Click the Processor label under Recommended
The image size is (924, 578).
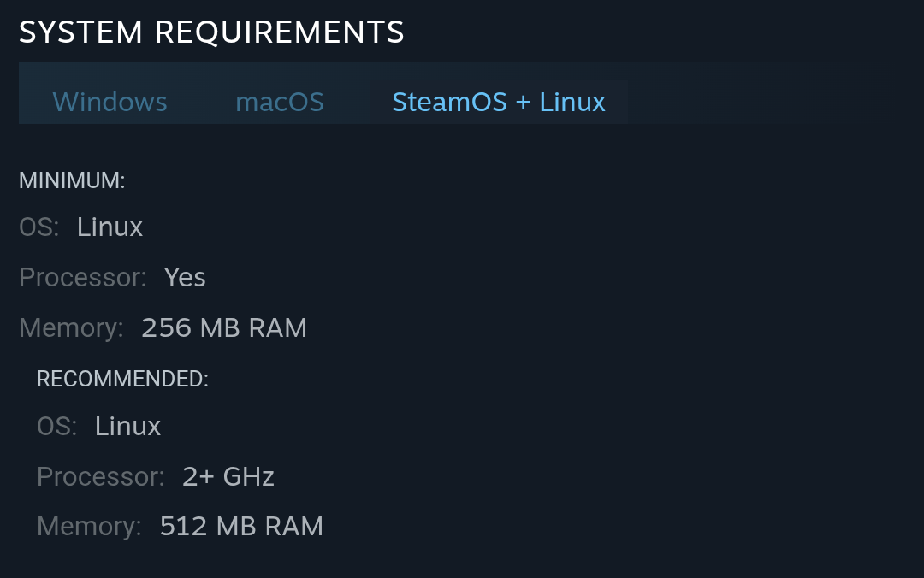(100, 476)
